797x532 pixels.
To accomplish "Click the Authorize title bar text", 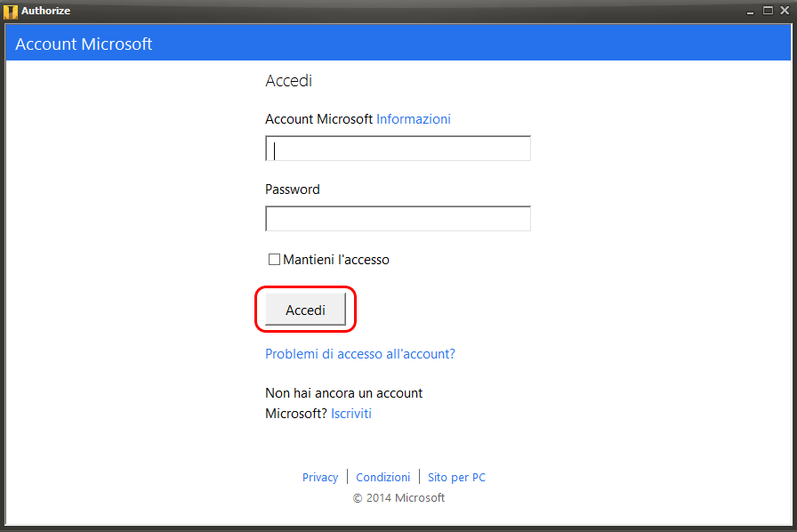I will coord(45,11).
